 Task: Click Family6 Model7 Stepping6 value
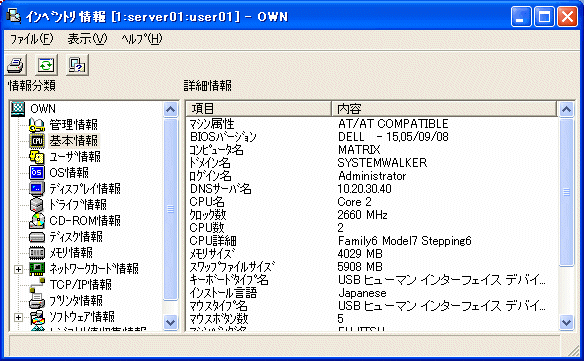tap(404, 241)
